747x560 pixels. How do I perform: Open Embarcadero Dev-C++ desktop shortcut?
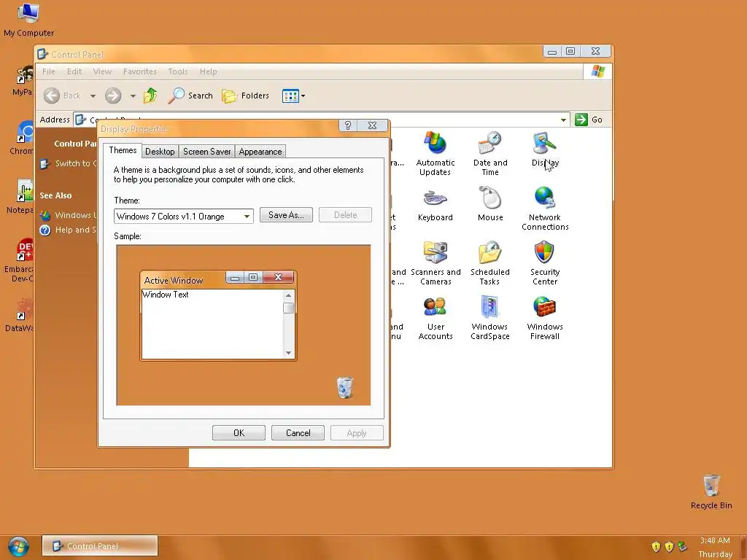pos(19,260)
